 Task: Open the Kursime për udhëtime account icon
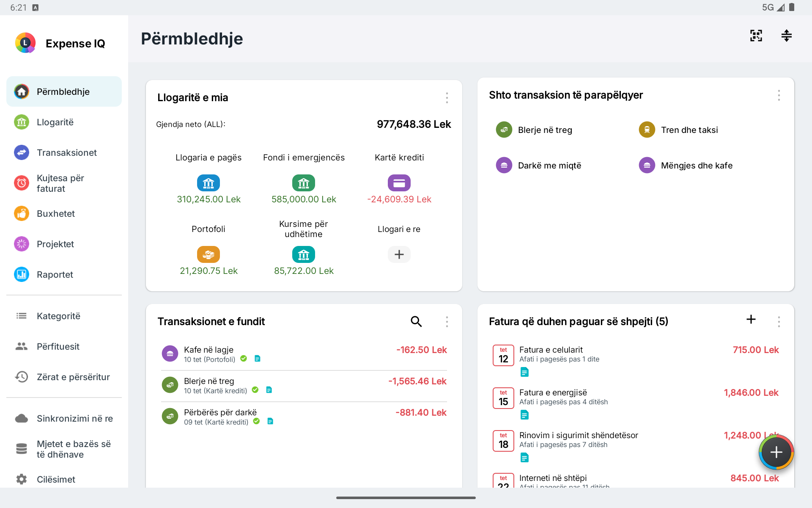[x=304, y=254]
